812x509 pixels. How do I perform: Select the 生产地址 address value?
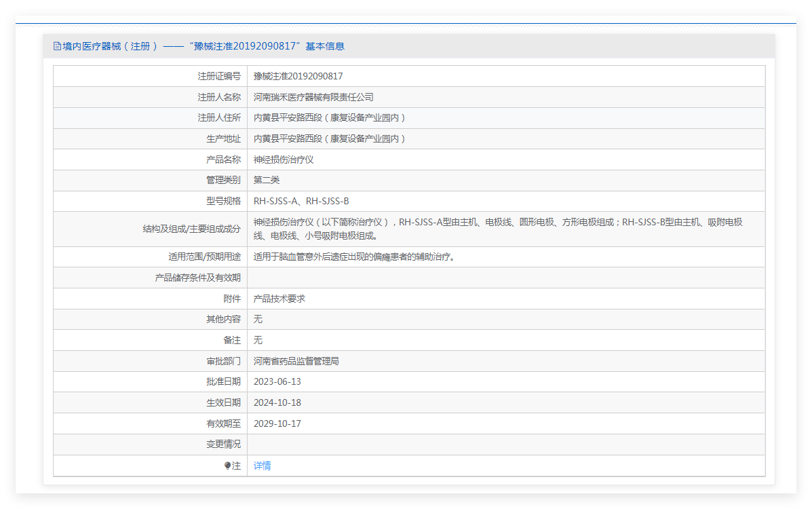(x=330, y=138)
